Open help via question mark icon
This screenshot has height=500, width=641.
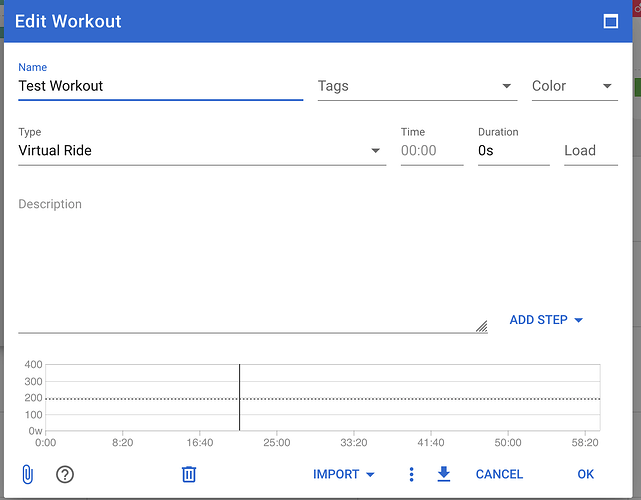tap(65, 475)
